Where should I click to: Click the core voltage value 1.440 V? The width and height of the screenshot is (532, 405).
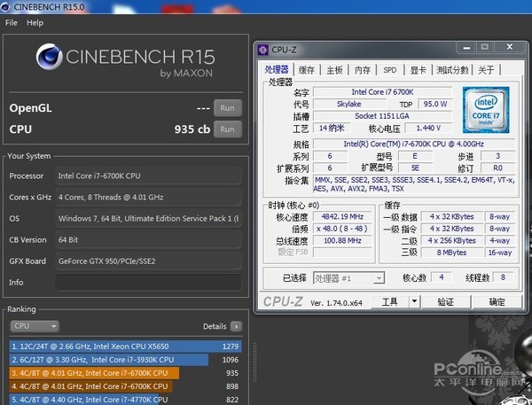coord(428,128)
